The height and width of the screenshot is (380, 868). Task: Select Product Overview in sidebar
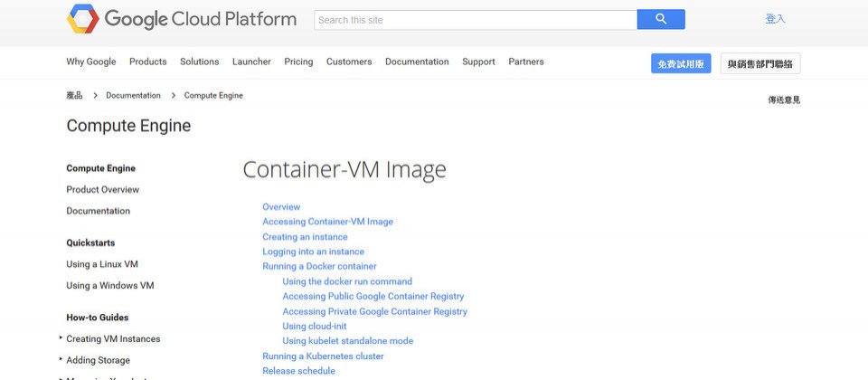(102, 189)
